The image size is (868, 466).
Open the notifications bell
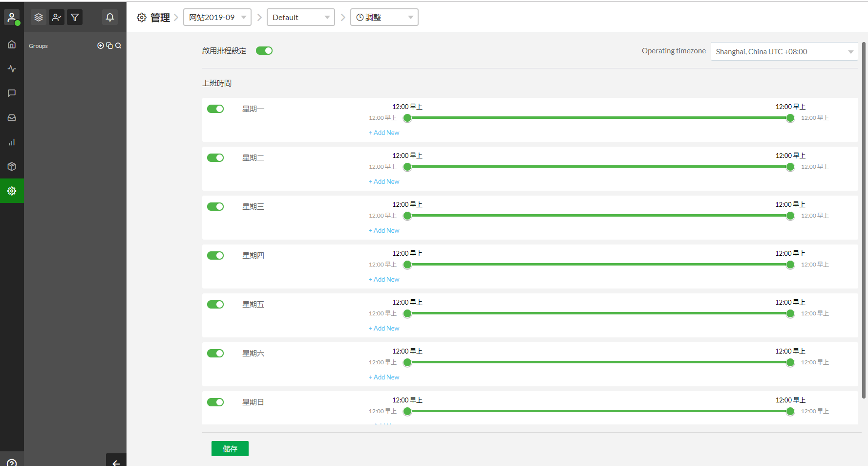tap(110, 18)
